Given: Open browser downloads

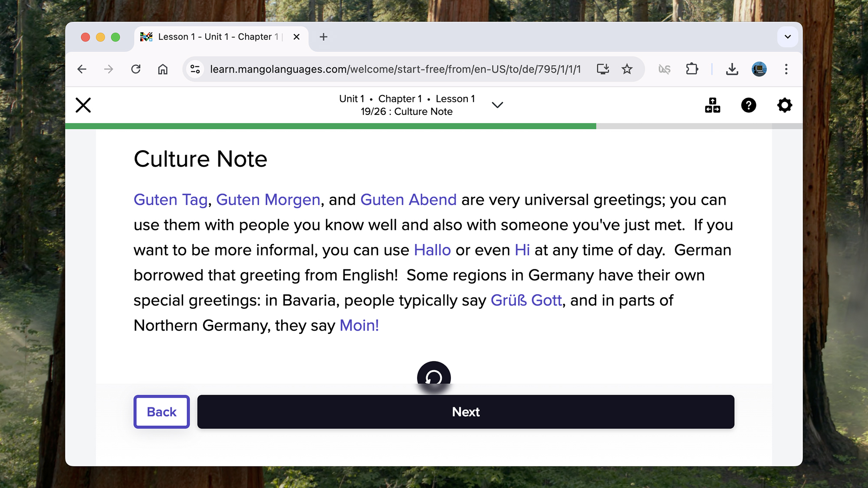Looking at the screenshot, I should tap(732, 69).
